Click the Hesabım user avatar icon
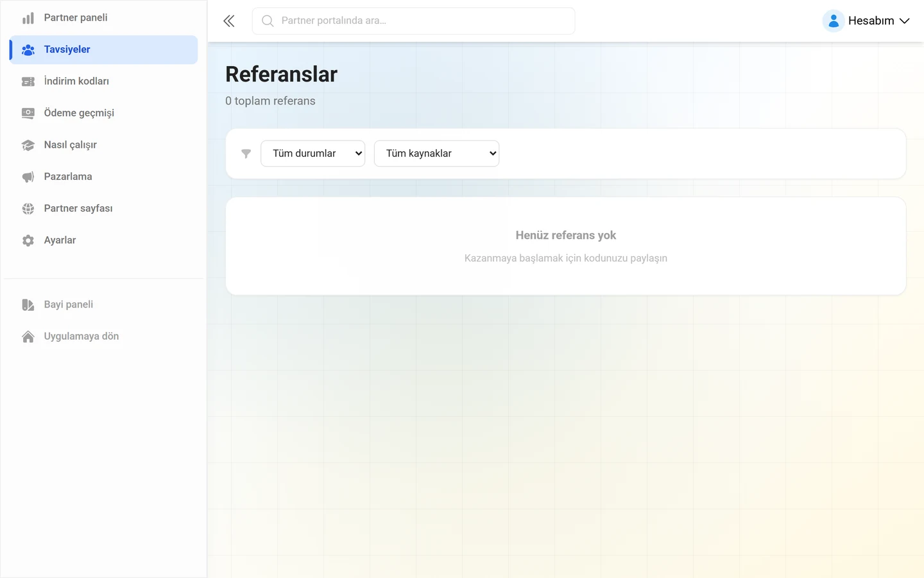The height and width of the screenshot is (578, 924). click(x=834, y=21)
